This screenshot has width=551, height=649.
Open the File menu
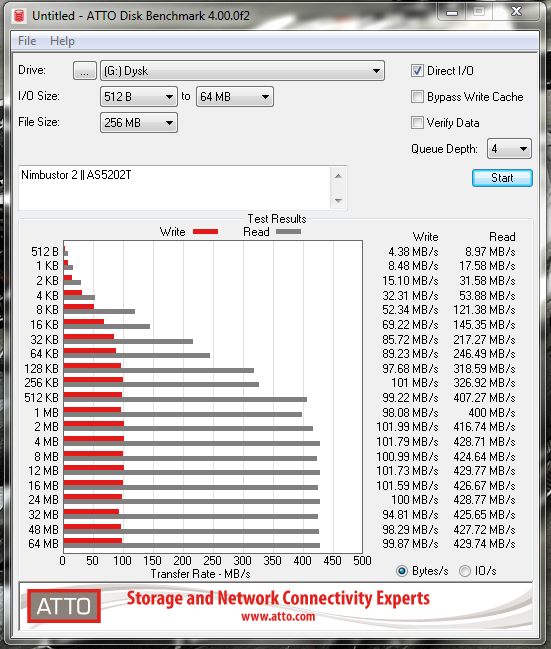point(27,41)
